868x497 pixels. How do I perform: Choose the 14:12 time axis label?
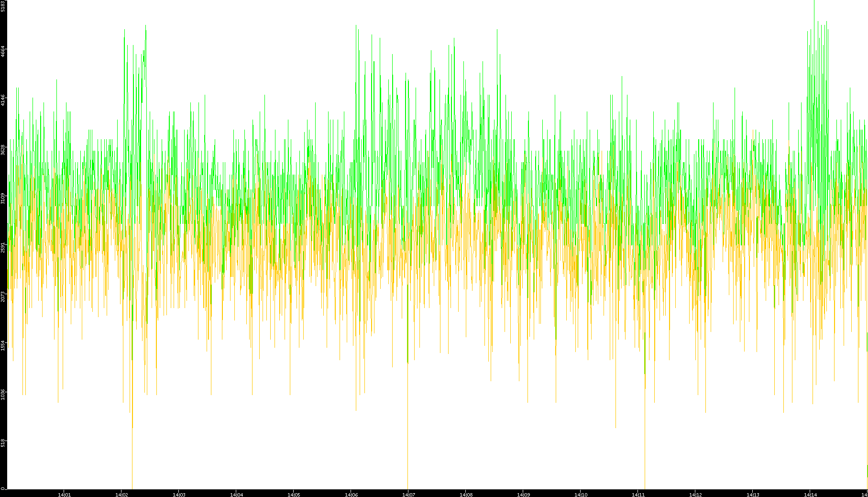695,494
